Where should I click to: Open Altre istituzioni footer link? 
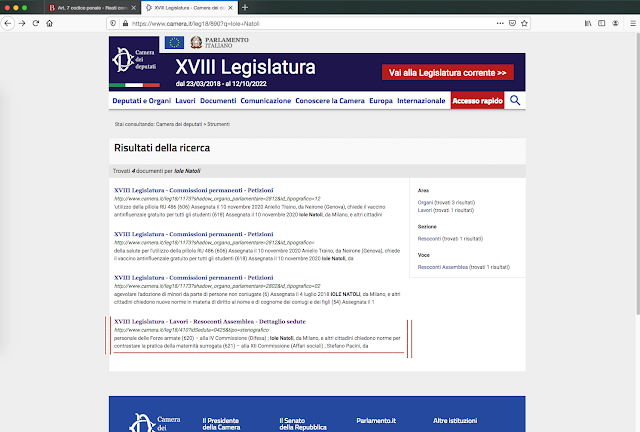click(455, 421)
